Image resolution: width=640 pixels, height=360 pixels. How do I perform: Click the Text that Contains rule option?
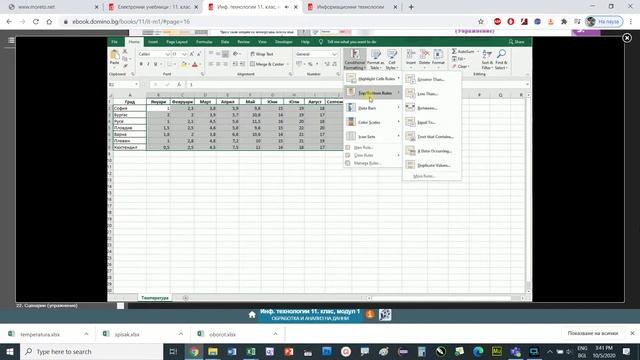pos(432,136)
